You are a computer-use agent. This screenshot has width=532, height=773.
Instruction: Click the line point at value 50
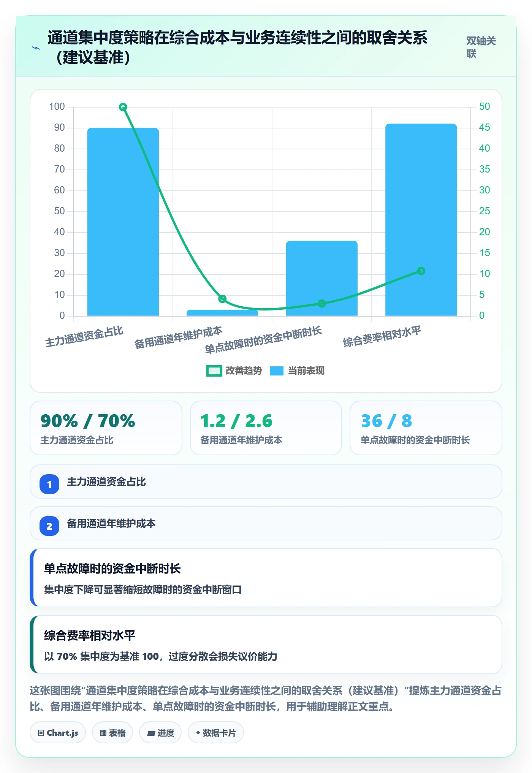(123, 107)
